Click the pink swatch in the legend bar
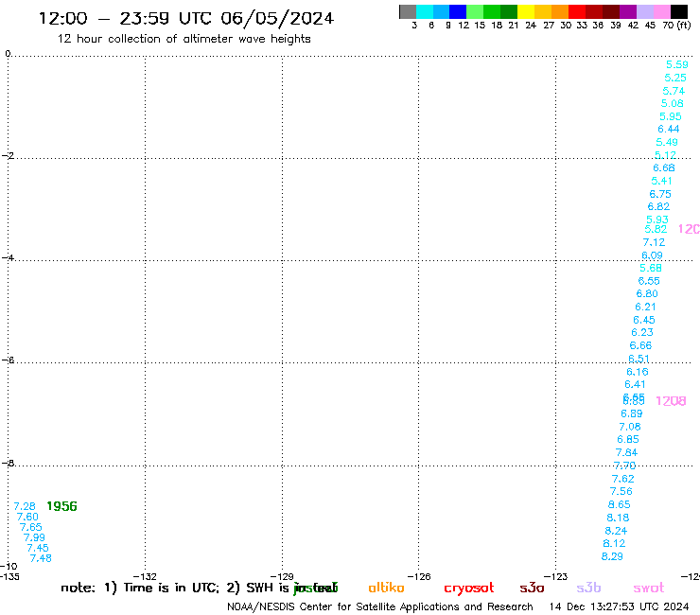This screenshot has width=700, height=615. pyautogui.click(x=661, y=11)
